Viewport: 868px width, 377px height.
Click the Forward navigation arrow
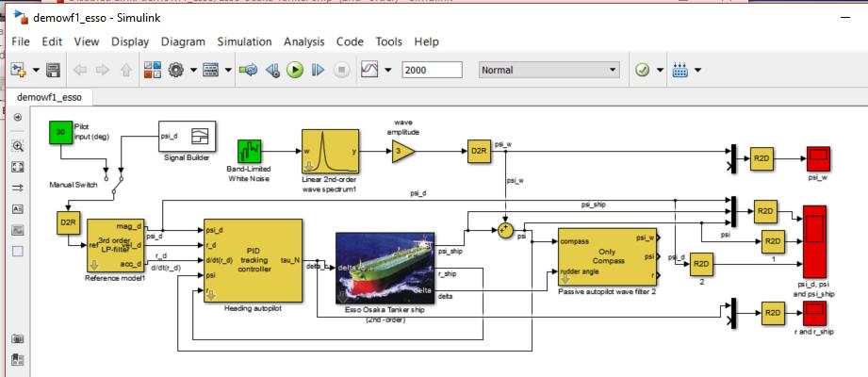(103, 71)
